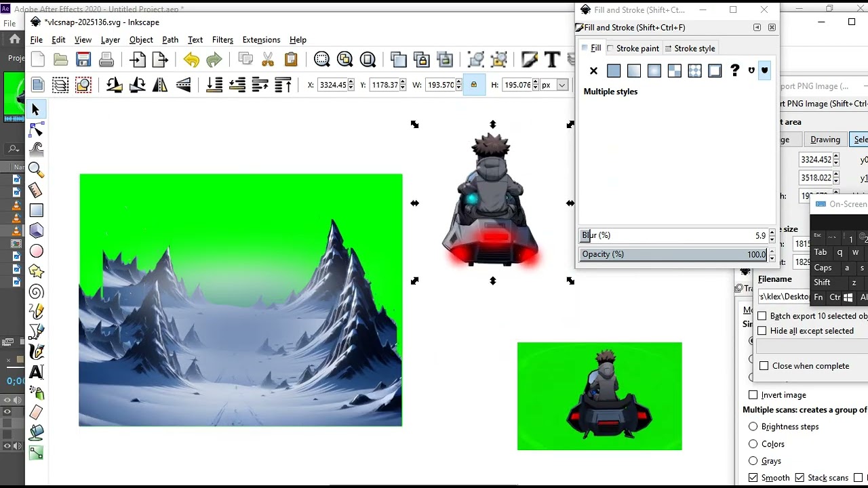Open the Layer menu
This screenshot has height=488, width=868.
[111, 40]
